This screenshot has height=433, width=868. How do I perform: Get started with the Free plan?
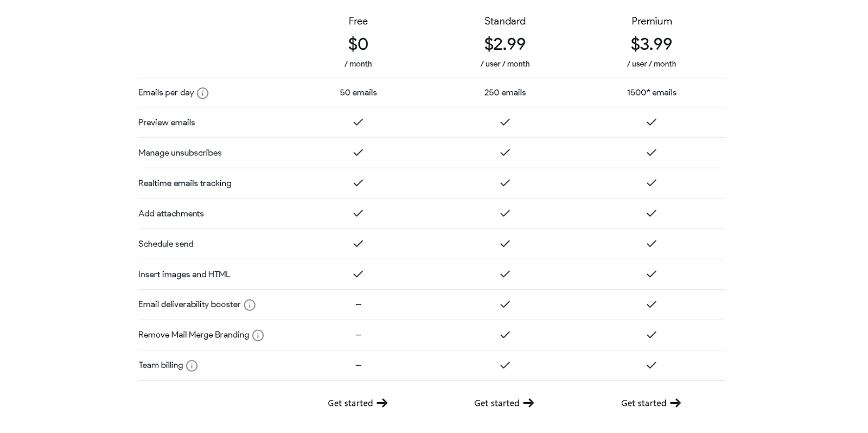click(350, 403)
